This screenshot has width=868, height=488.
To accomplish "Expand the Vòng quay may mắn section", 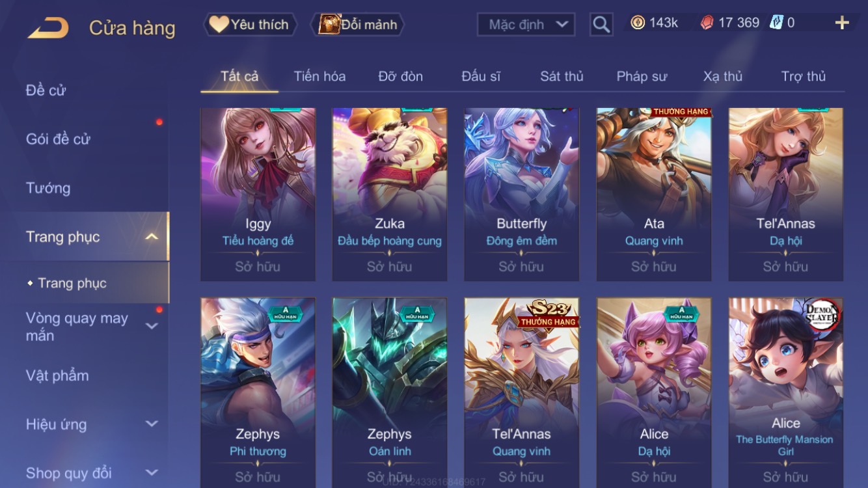I will (x=152, y=325).
